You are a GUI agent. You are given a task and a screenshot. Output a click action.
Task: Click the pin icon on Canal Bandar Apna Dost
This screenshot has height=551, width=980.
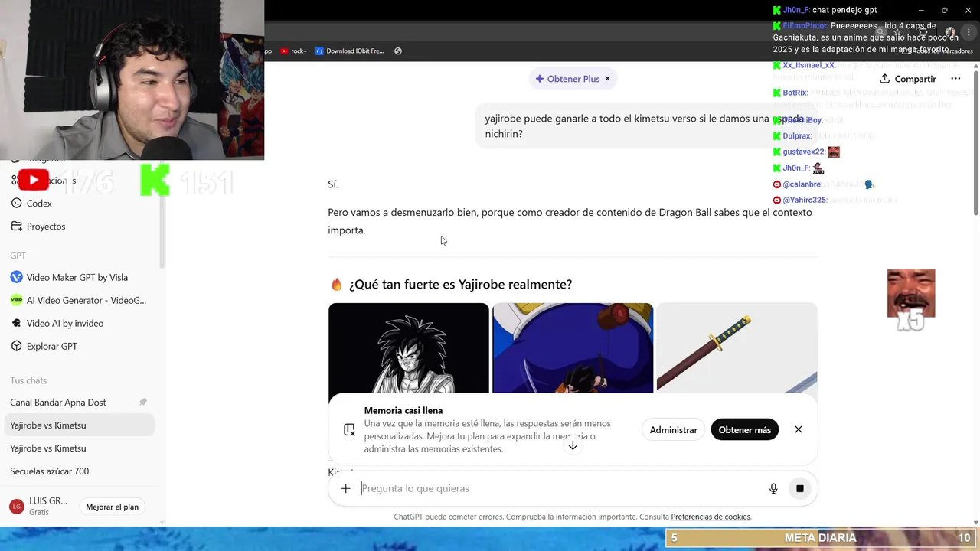click(143, 403)
